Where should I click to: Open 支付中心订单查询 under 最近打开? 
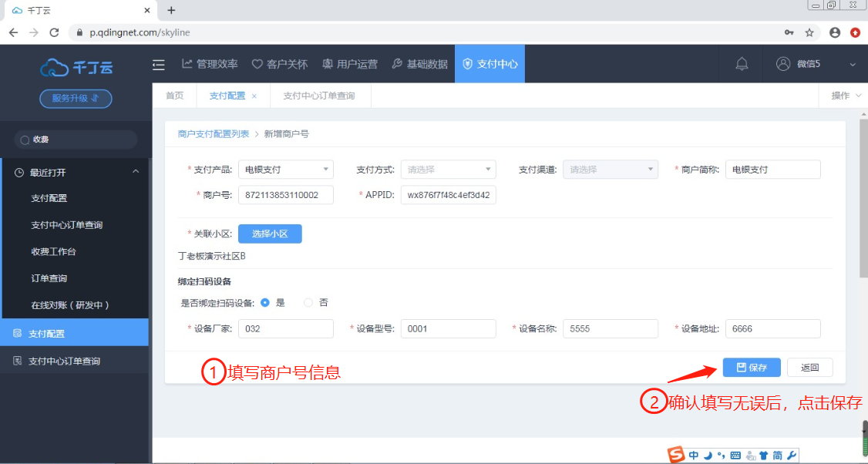point(67,225)
